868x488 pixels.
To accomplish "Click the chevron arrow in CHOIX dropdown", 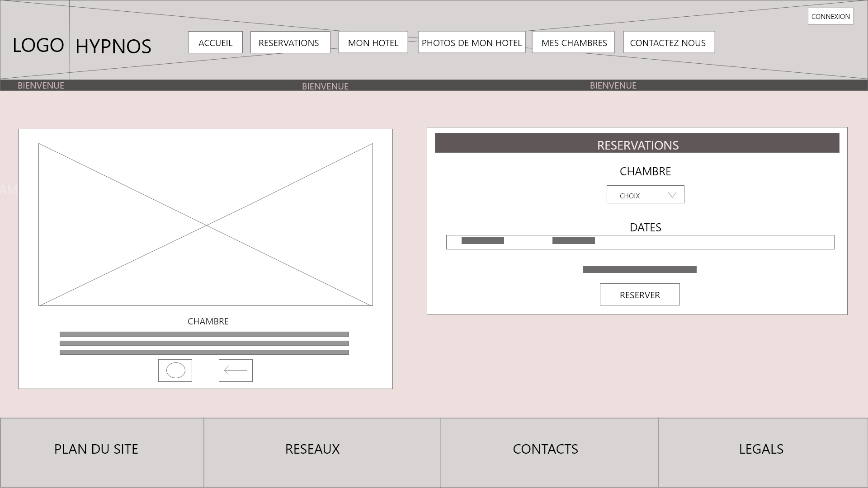I will coord(672,195).
